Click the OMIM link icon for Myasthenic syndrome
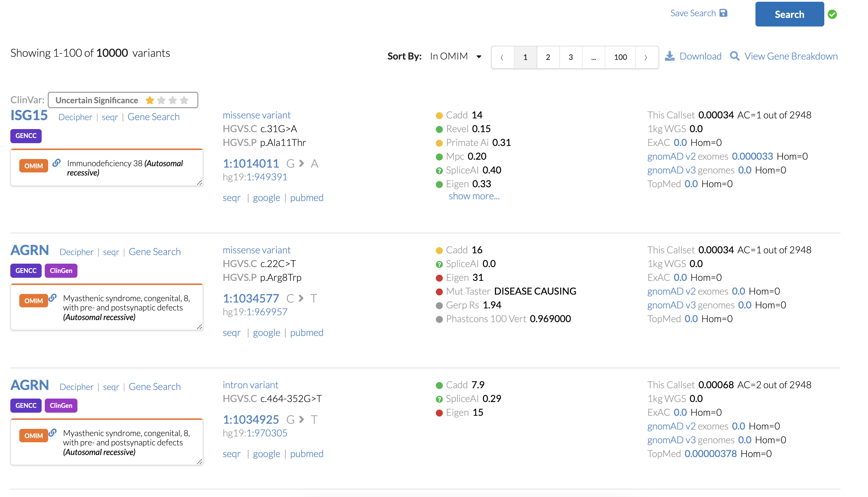This screenshot has height=497, width=868. point(52,298)
